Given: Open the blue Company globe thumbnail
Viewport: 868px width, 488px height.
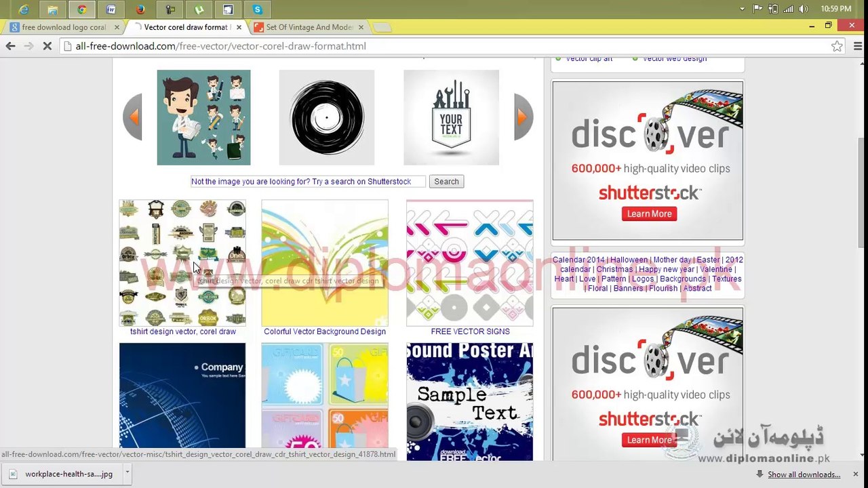Looking at the screenshot, I should [x=182, y=396].
